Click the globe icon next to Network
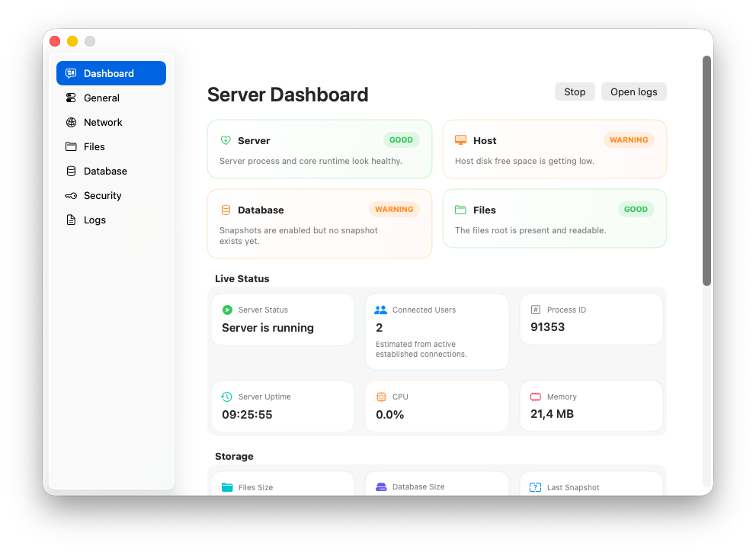Screen dimensions: 756x552 pyautogui.click(x=72, y=122)
